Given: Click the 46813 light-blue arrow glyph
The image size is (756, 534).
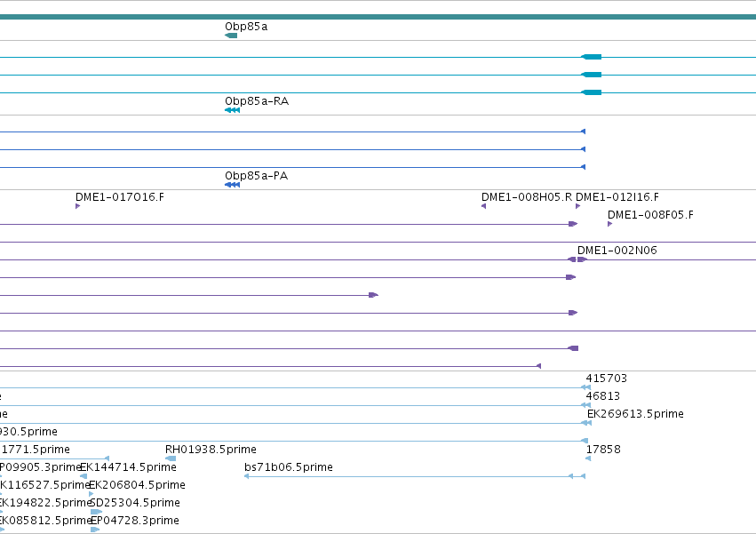Looking at the screenshot, I should tap(585, 405).
